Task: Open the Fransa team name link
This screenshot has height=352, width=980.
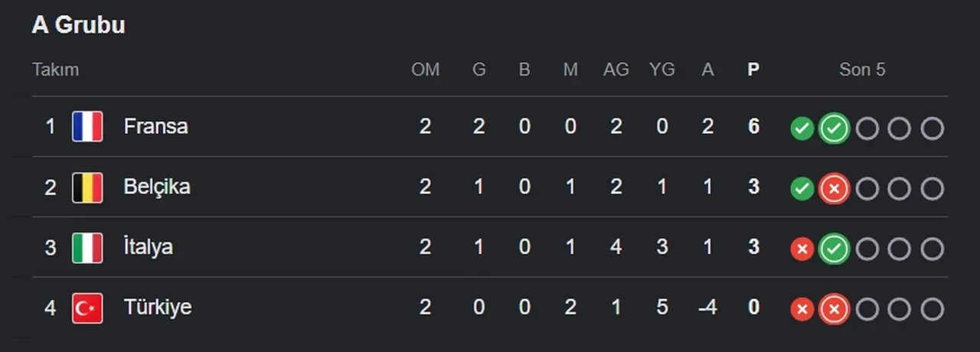Action: [155, 126]
